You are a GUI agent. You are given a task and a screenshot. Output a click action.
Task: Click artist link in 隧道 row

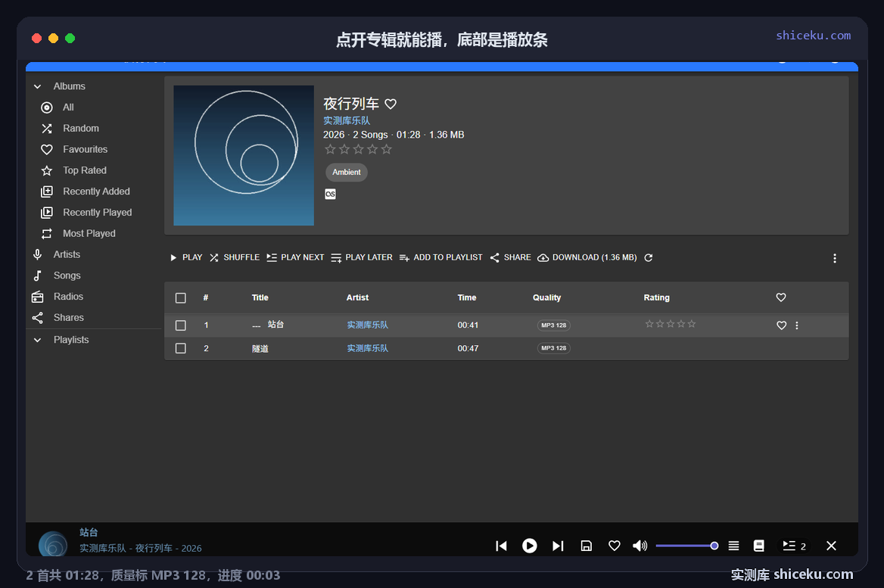click(x=368, y=348)
